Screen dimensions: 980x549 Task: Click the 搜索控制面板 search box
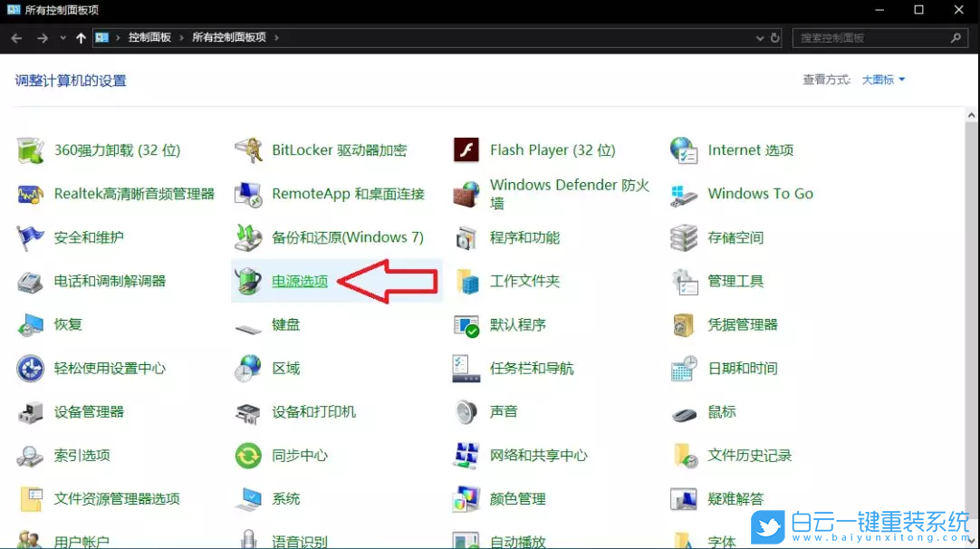(x=870, y=38)
